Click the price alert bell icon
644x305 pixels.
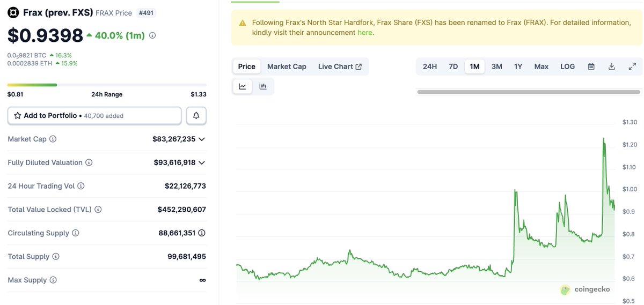click(196, 116)
